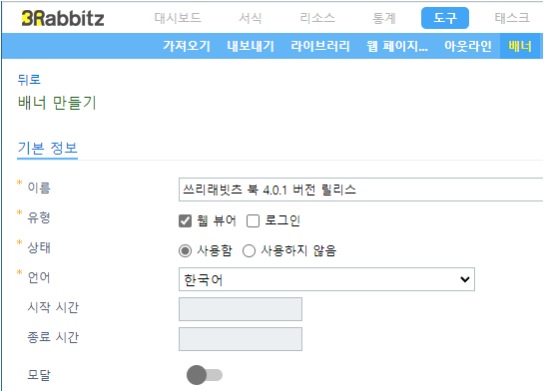Select the 배너 tab

[520, 46]
